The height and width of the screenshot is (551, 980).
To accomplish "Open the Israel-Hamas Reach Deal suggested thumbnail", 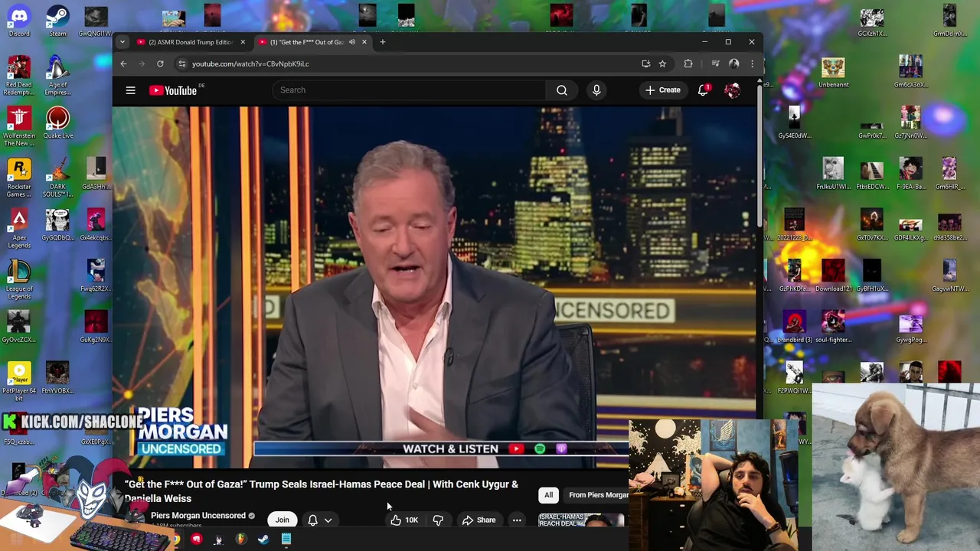I will 581,520.
